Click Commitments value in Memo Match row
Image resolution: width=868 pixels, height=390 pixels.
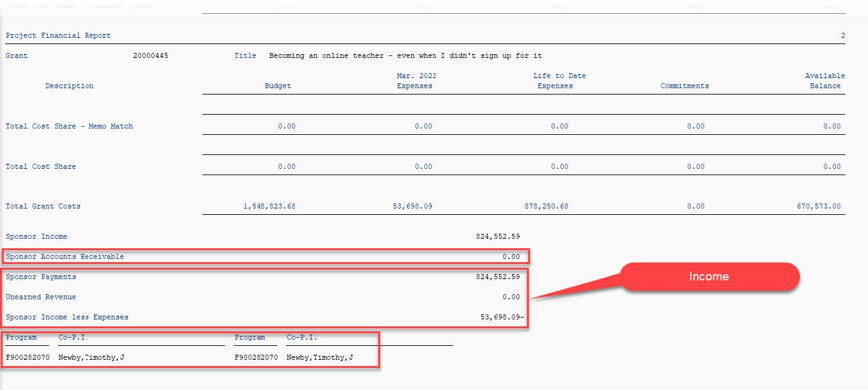[x=696, y=126]
